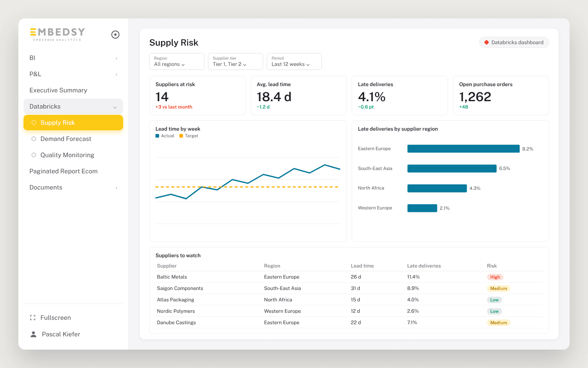Expand the BI menu chevron
Viewport: 588px width, 368px height.
pyautogui.click(x=116, y=58)
